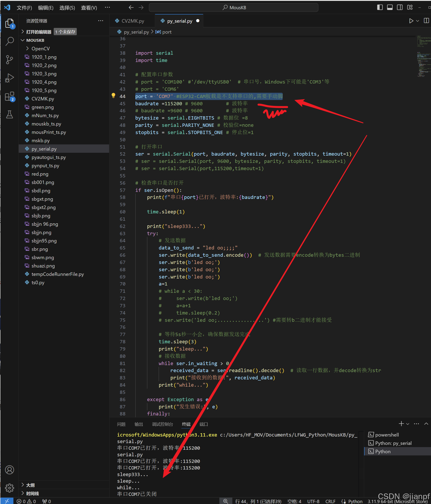The image size is (431, 504).
Task: Open the Manage gear settings icon
Action: (9, 488)
